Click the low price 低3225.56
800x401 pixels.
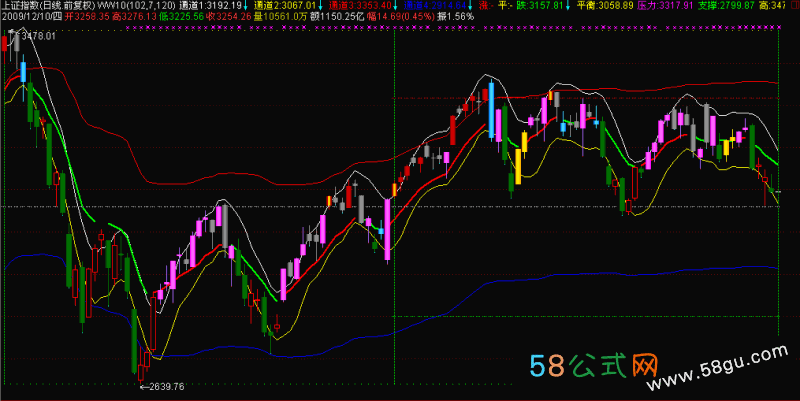(181, 16)
